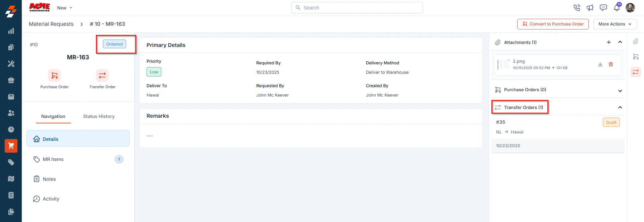Click the Low priority badge
Viewport: 644px width, 222px height.
(154, 72)
